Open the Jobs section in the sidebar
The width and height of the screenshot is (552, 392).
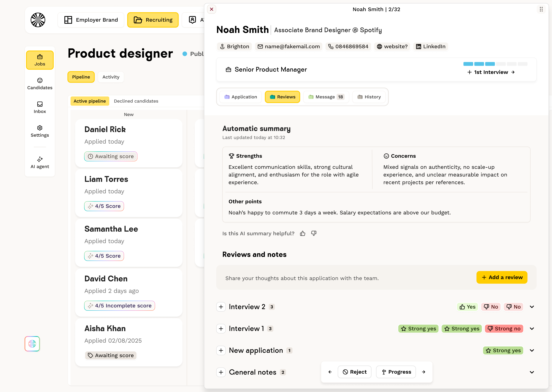tap(40, 60)
